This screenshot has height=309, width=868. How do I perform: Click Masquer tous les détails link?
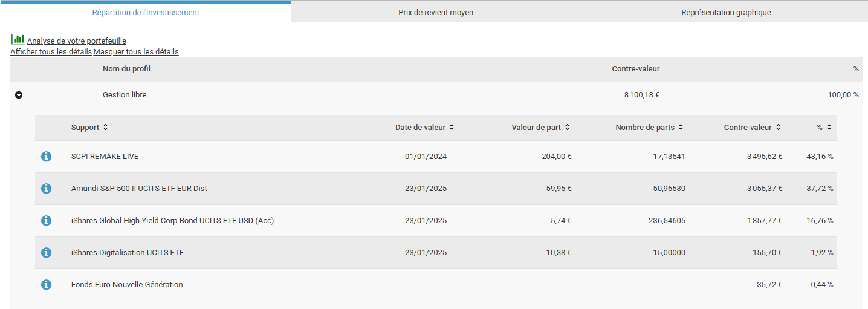136,52
